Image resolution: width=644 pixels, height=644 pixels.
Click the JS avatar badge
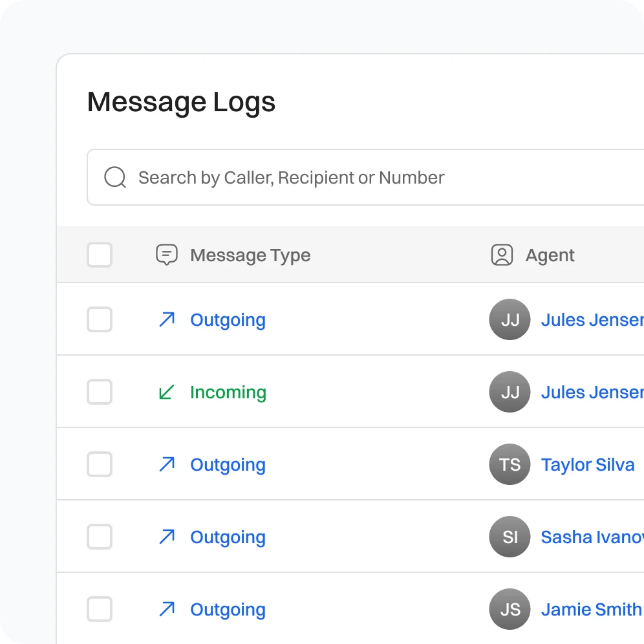click(510, 609)
